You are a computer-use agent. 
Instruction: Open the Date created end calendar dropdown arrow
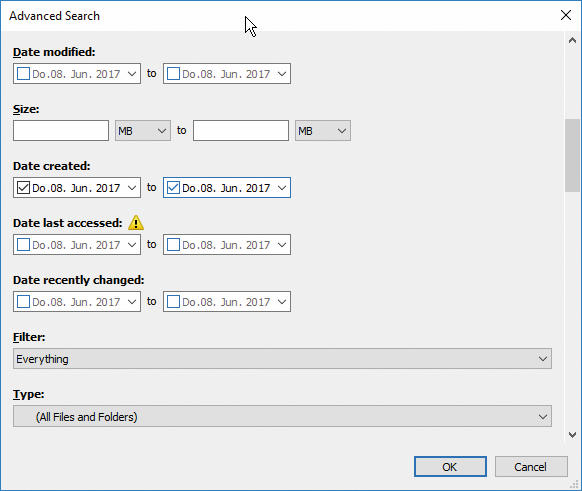point(282,188)
